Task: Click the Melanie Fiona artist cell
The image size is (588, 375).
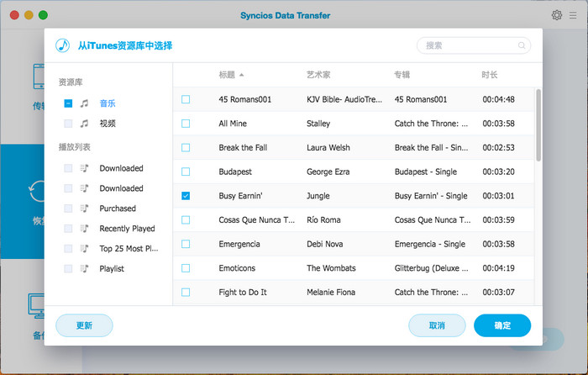Action: [331, 292]
